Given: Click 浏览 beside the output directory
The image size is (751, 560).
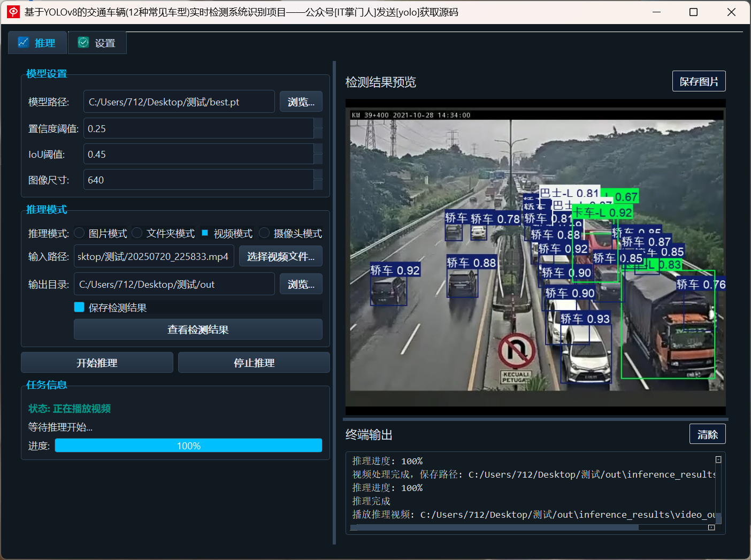Looking at the screenshot, I should coord(301,284).
